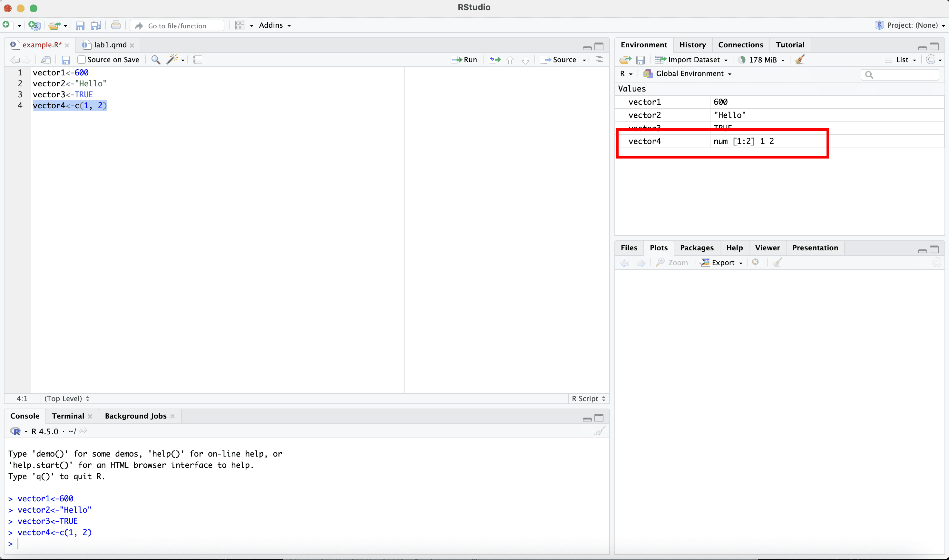Switch to the Packages tab
This screenshot has height=560, width=949.
697,248
